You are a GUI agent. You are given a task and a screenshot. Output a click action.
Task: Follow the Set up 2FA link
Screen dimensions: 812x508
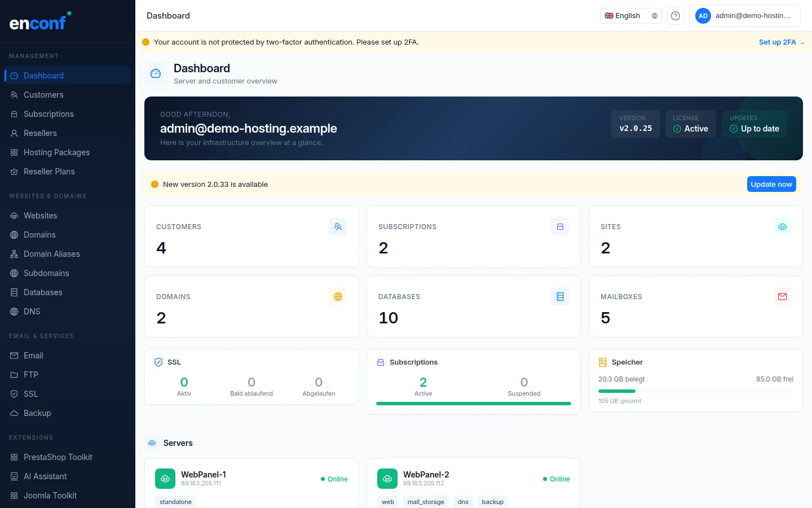point(782,42)
